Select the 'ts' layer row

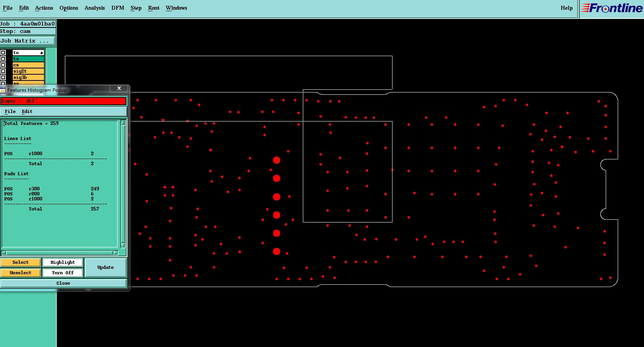point(29,59)
